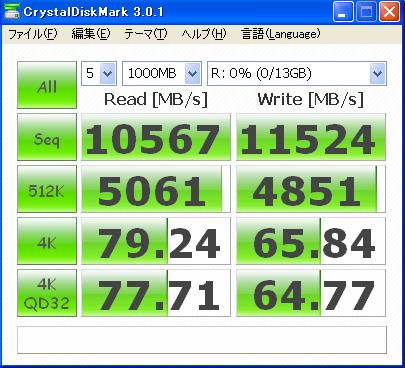Open the 言語(Language) menu

pos(280,34)
